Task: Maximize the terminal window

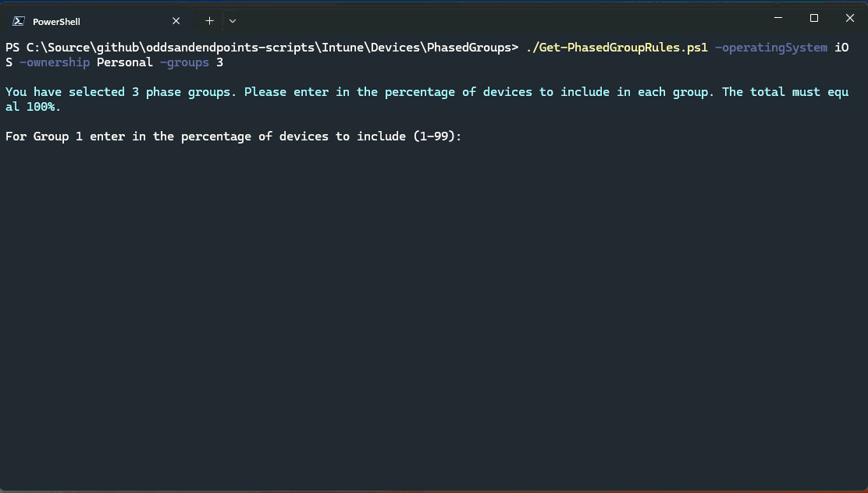Action: point(814,18)
